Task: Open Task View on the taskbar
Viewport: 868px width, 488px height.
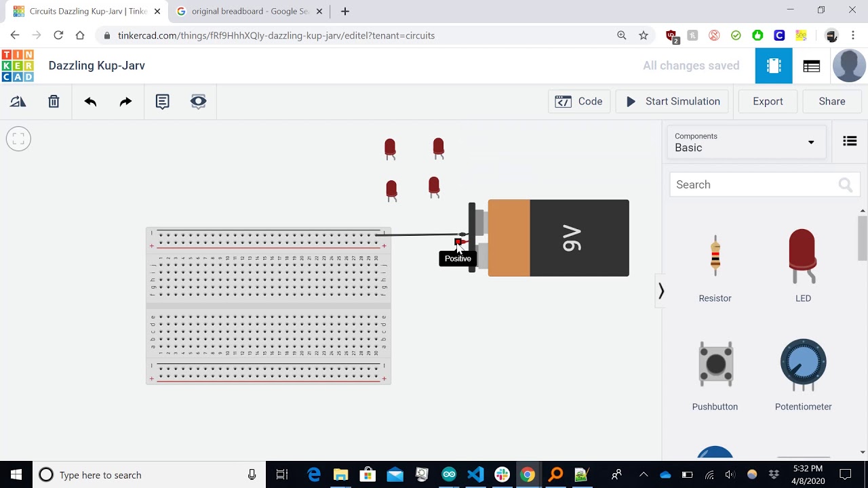Action: 282,474
